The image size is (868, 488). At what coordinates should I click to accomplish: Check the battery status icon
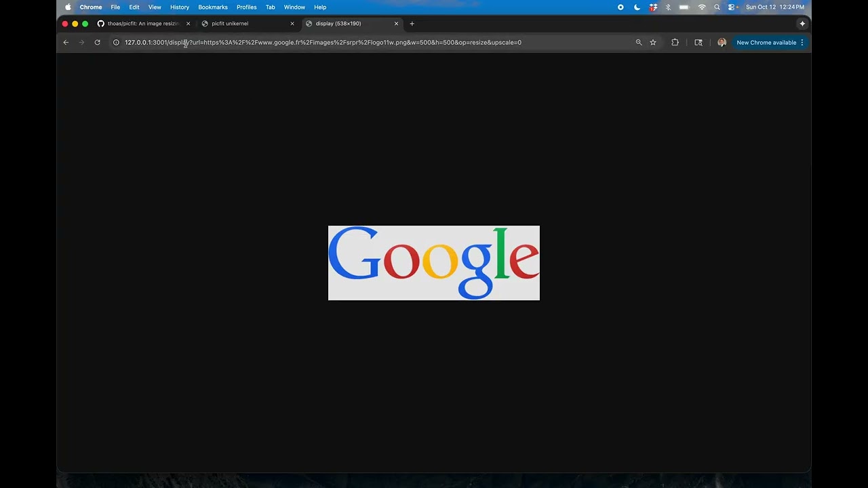[684, 7]
